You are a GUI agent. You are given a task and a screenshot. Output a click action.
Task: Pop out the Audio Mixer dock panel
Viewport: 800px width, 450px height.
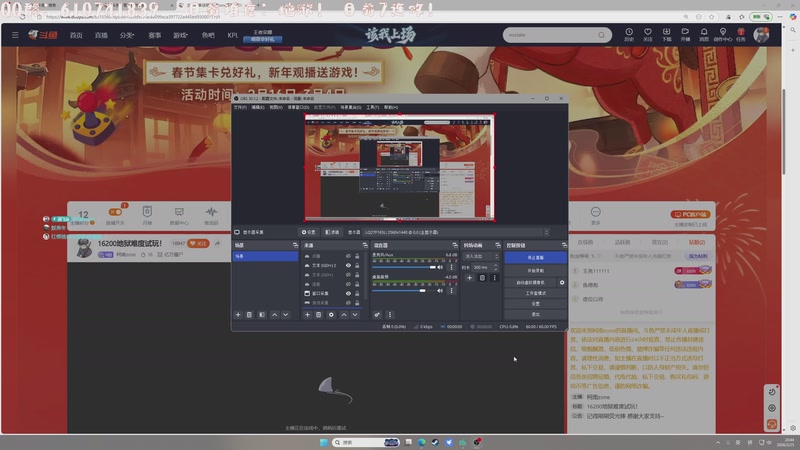(x=455, y=245)
